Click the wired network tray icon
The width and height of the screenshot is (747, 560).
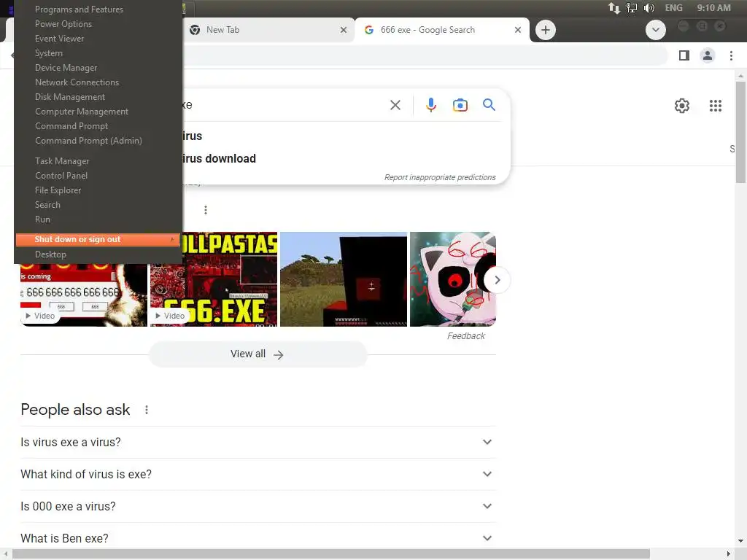[x=631, y=7]
